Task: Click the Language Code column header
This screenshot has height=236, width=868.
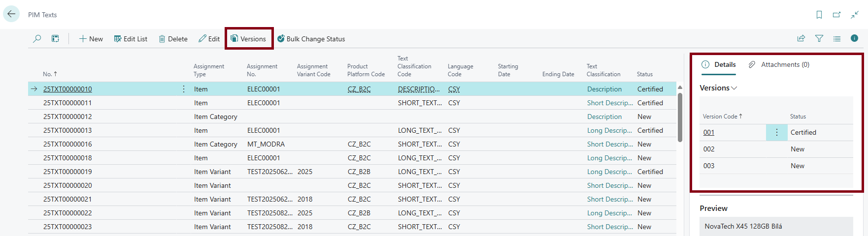Action: point(460,70)
